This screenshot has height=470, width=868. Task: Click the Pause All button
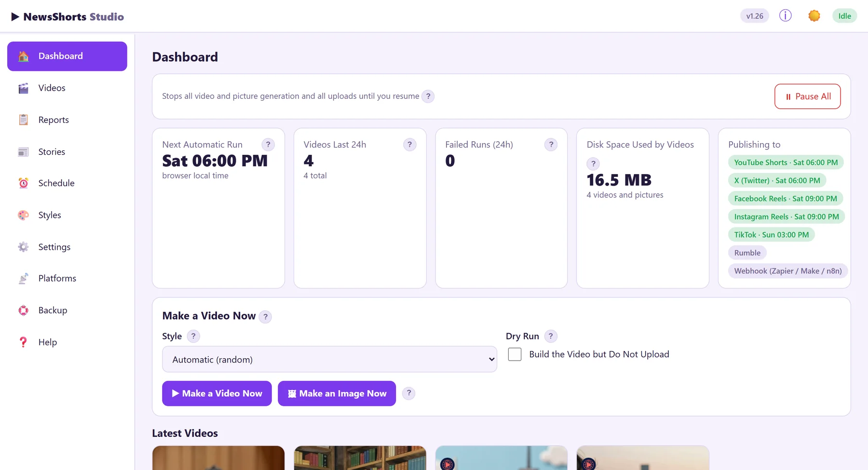(x=808, y=96)
